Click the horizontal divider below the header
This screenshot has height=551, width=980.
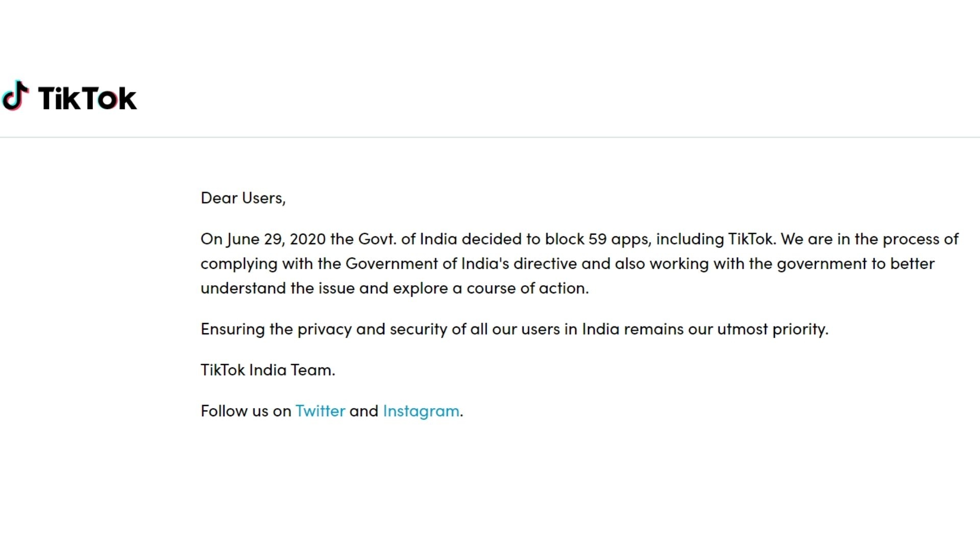pyautogui.click(x=490, y=137)
